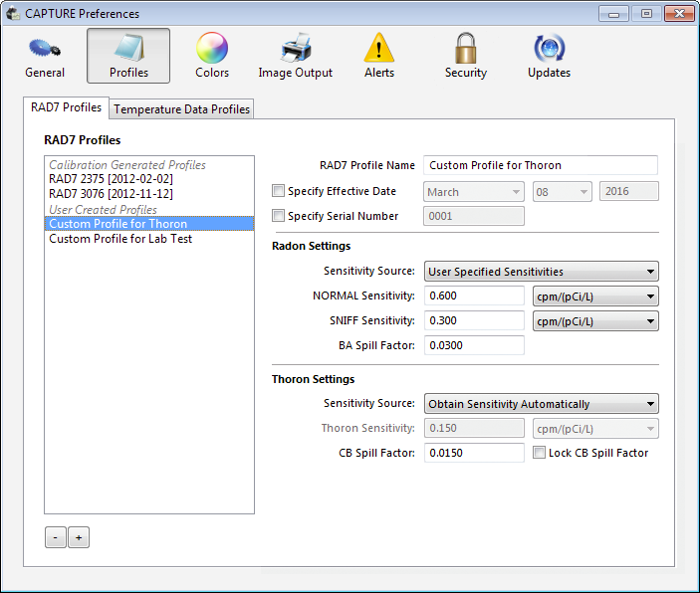Open Image Output printer preferences

click(295, 57)
